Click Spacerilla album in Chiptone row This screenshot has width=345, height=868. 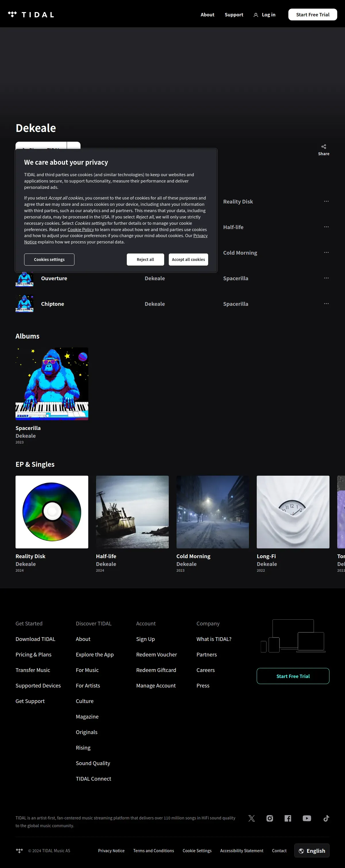click(235, 304)
